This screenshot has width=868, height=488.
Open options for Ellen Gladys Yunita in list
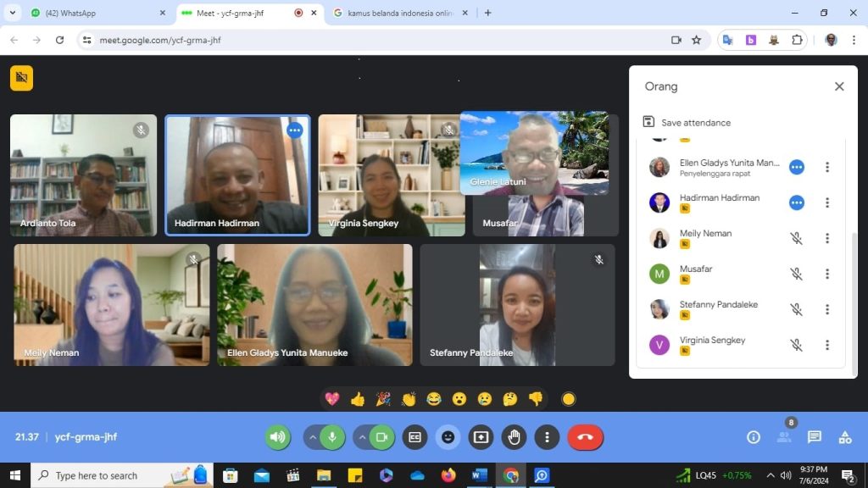827,167
